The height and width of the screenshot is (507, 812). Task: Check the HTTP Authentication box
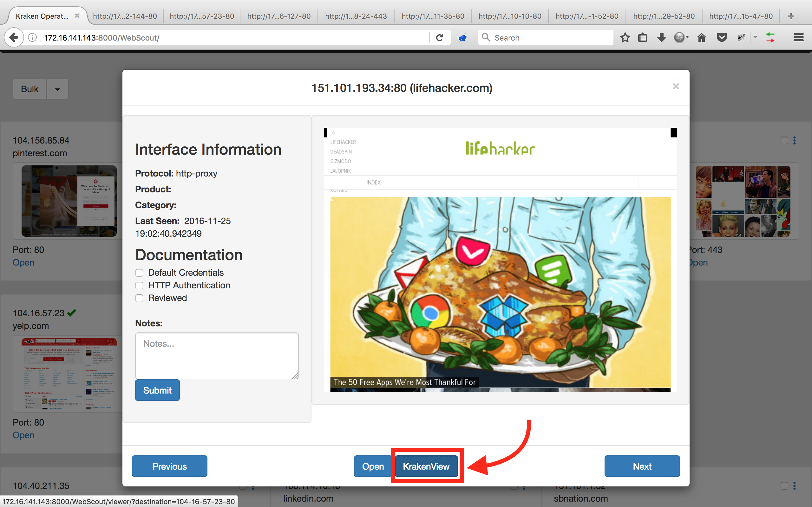click(139, 286)
